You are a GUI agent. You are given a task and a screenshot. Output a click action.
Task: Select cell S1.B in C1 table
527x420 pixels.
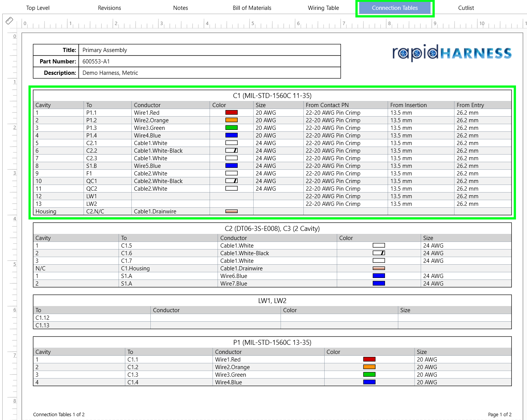[x=107, y=166]
